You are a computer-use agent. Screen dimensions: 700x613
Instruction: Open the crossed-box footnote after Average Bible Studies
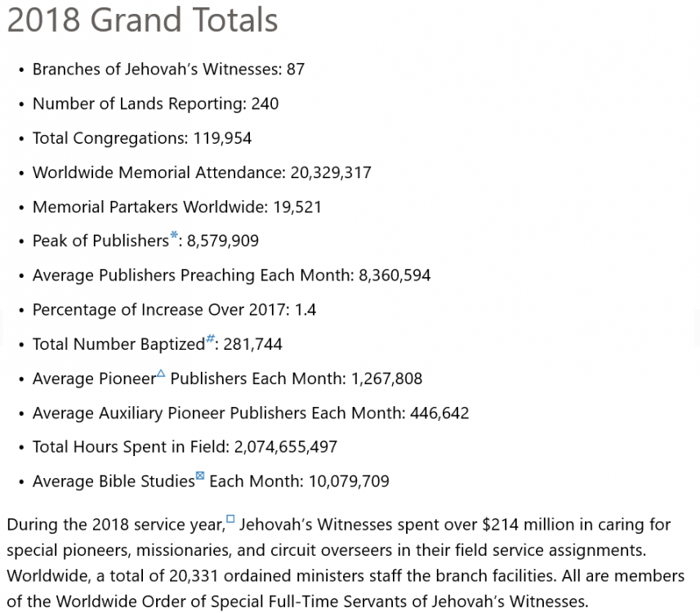200,477
